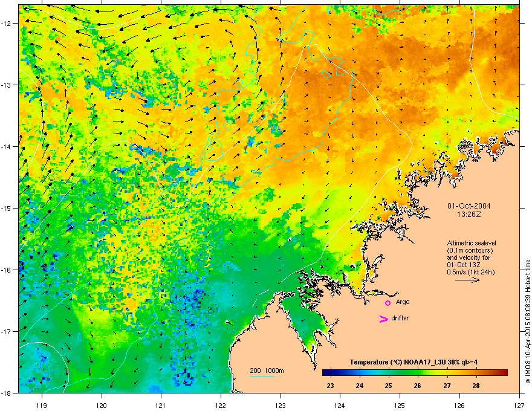The image size is (532, 411).
Task: Click the "drifter" legend label
Action: 400,318
